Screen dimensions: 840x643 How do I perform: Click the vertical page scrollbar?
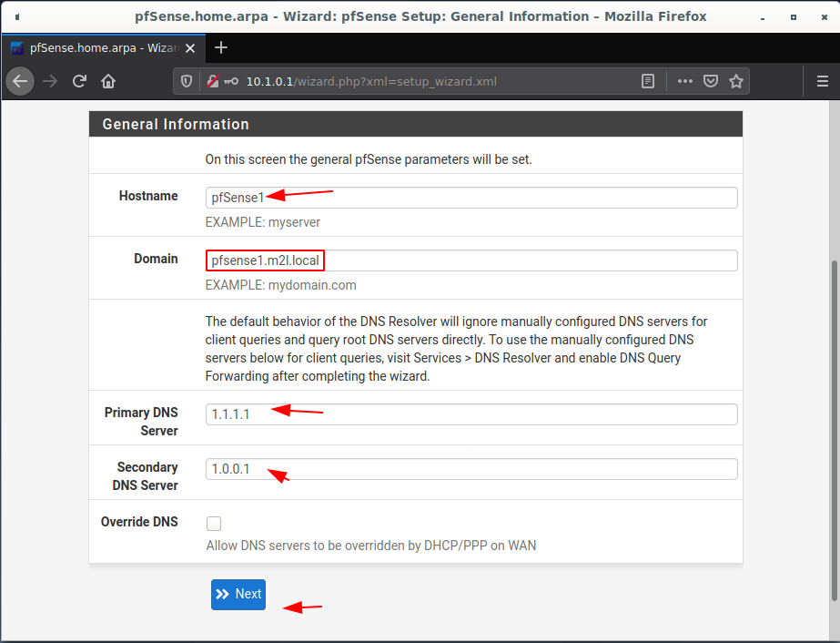[835, 431]
